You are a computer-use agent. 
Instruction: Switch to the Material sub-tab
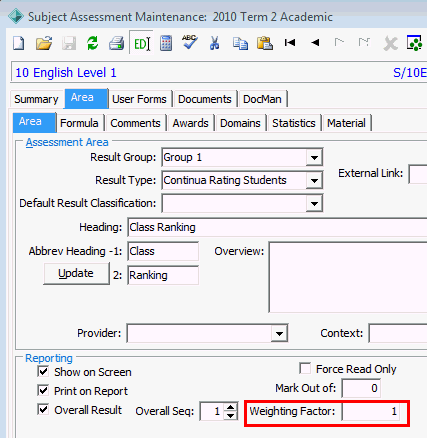[346, 123]
